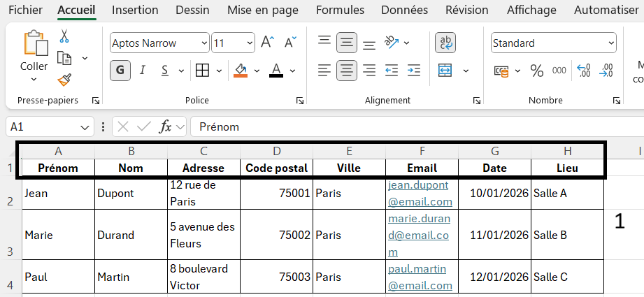Select row 3 header
This screenshot has width=644, height=297.
pyautogui.click(x=10, y=235)
